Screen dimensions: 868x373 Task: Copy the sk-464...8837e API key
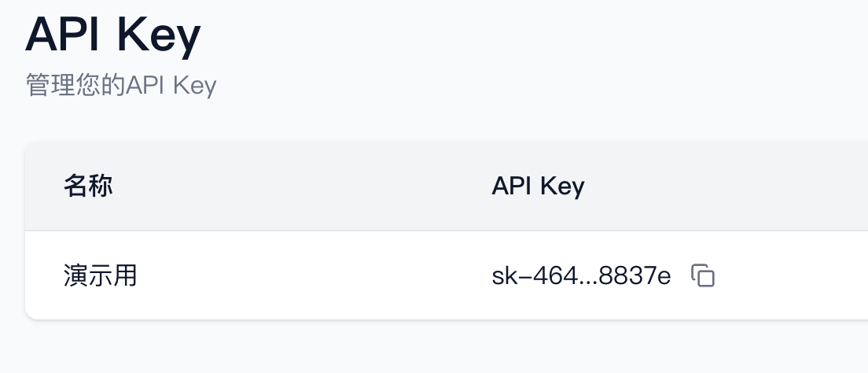coord(703,276)
